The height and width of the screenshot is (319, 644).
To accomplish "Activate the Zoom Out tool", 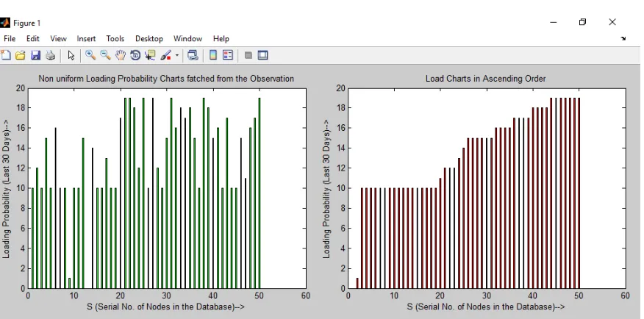I will (x=106, y=55).
